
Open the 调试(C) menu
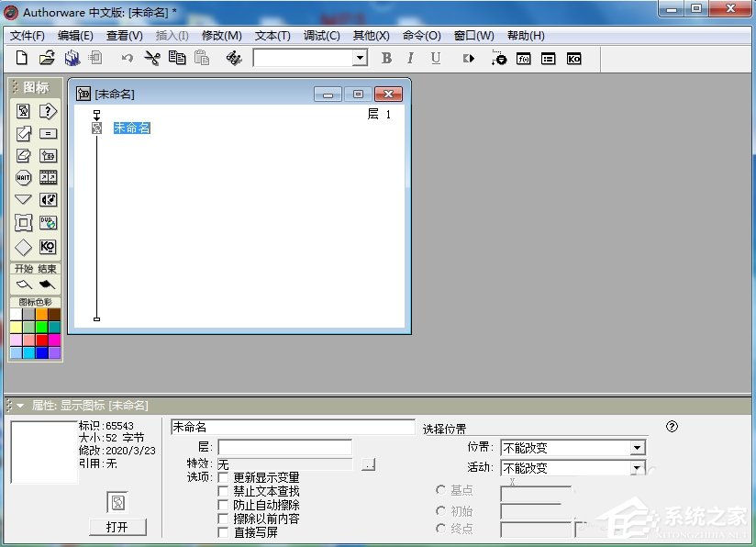click(321, 36)
